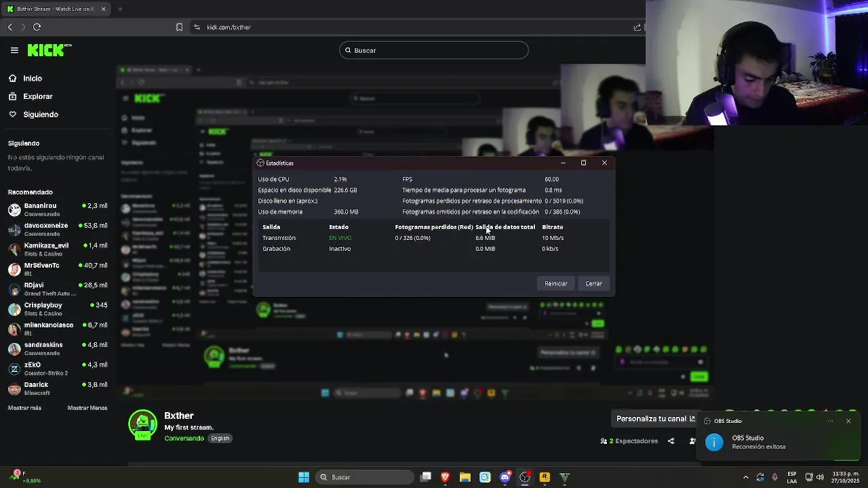
Task: Go forward in the browser
Action: pos(23,27)
